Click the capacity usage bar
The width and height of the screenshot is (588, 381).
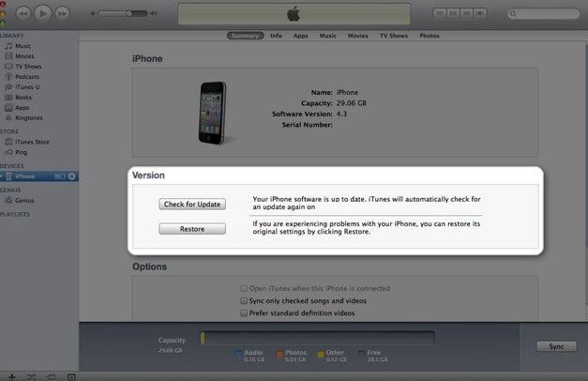[x=317, y=338]
